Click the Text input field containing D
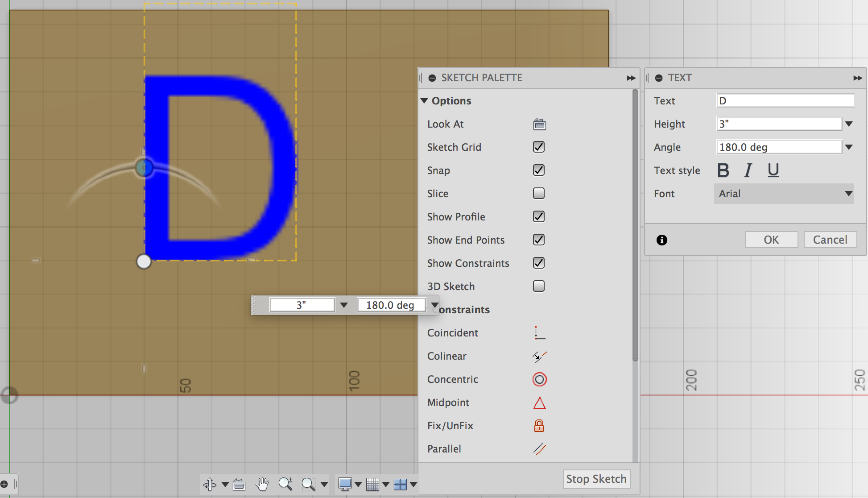 785,101
